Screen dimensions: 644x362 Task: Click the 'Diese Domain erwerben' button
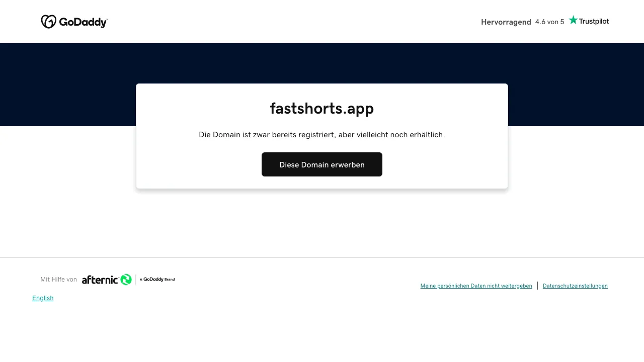(x=322, y=164)
